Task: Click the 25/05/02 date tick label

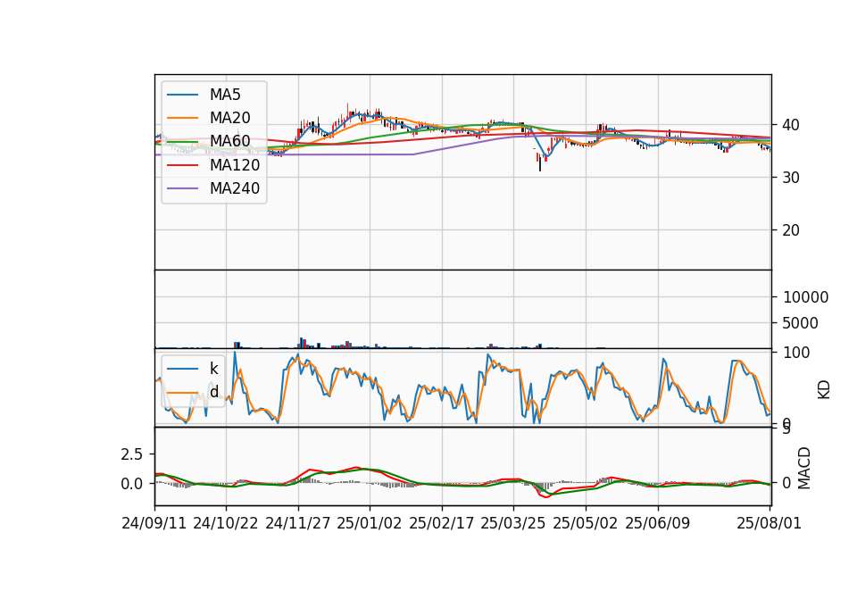Action: (586, 523)
